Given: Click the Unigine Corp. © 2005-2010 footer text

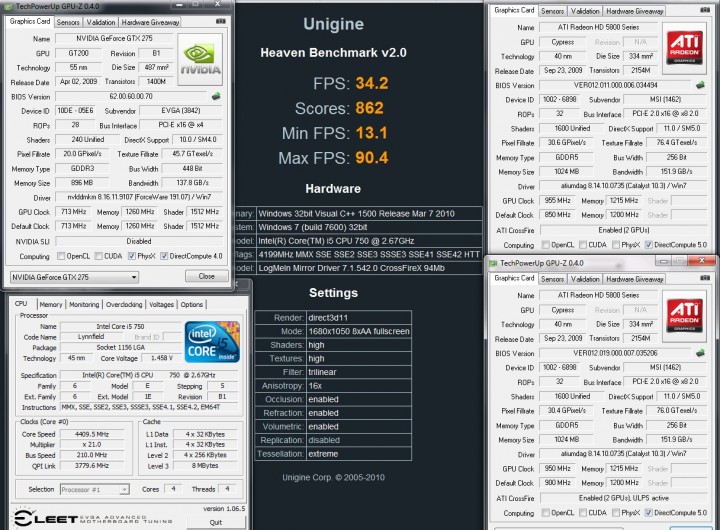Looking at the screenshot, I should pyautogui.click(x=333, y=477).
